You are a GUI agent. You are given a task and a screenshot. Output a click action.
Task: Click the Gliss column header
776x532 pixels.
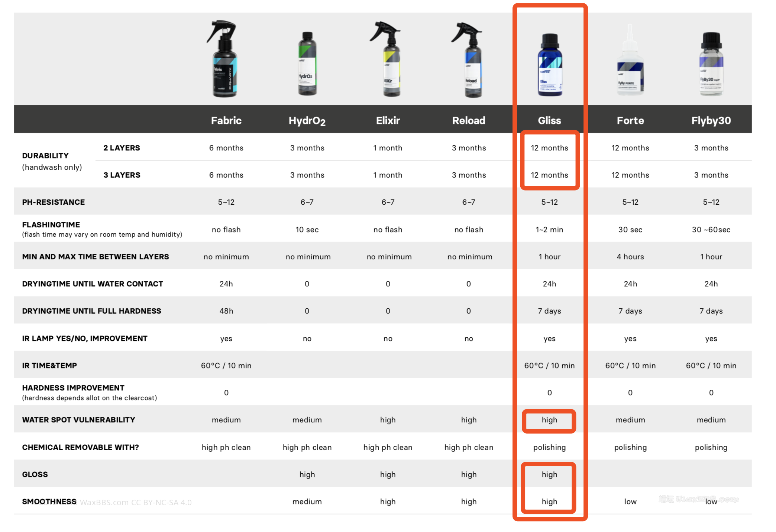[549, 120]
